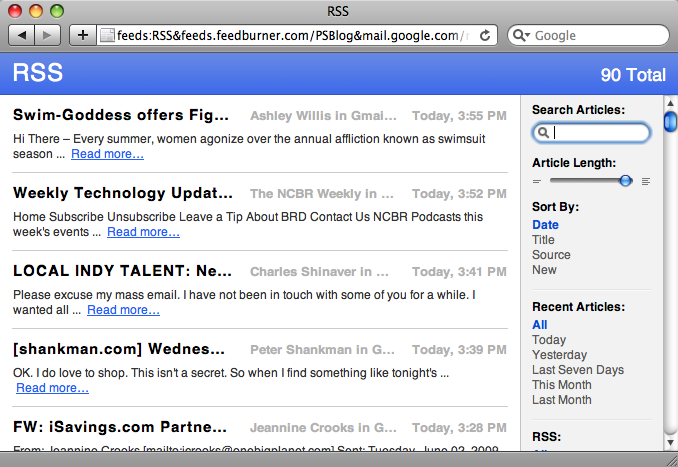The height and width of the screenshot is (467, 678).
Task: Open the Weekly Technology Updat... headline
Action: [123, 193]
